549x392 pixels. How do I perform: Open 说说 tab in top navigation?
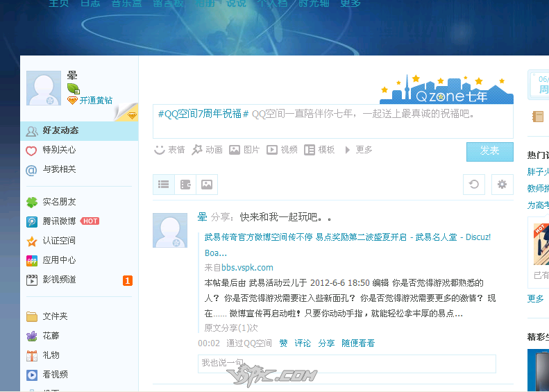click(x=237, y=3)
